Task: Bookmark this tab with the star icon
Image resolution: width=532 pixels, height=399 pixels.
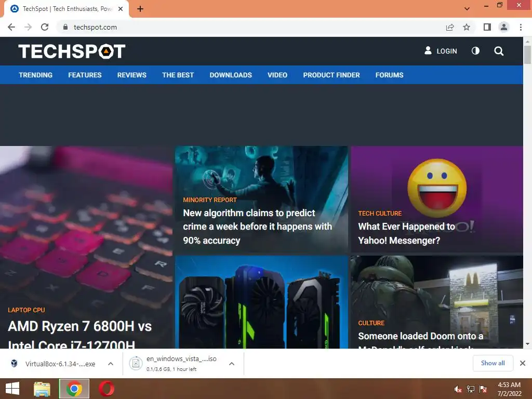Action: coord(467,27)
